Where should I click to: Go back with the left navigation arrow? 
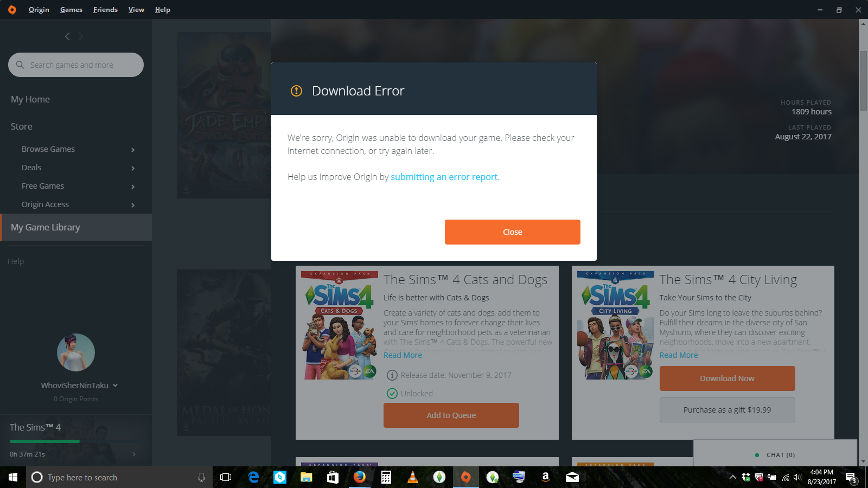[67, 36]
